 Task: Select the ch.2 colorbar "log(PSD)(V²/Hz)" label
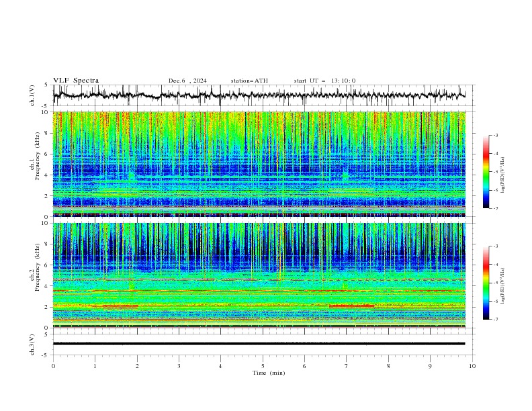[x=503, y=285]
